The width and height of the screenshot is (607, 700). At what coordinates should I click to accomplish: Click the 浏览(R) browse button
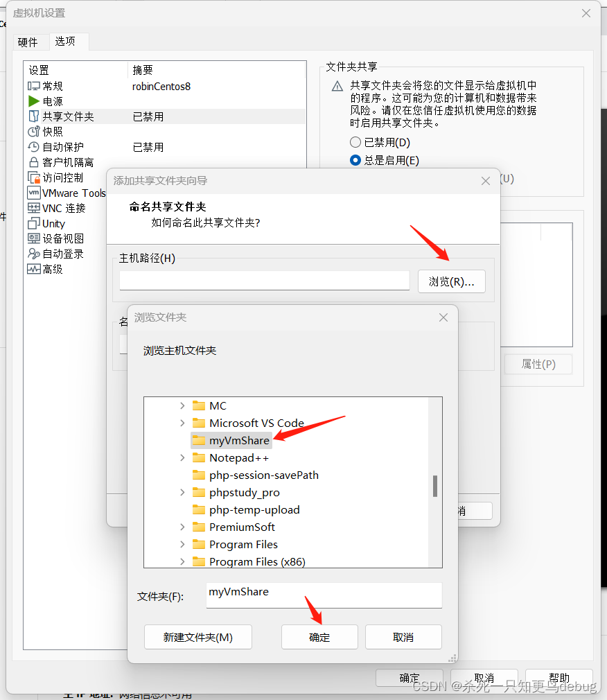[451, 281]
